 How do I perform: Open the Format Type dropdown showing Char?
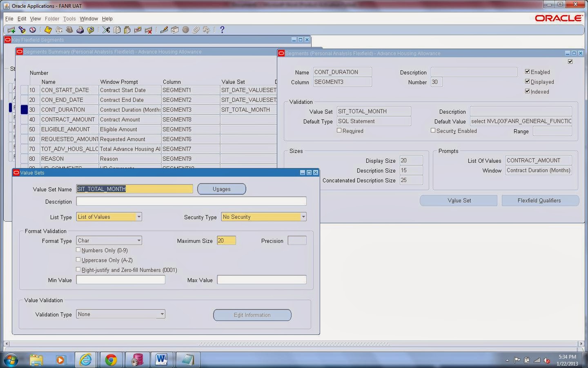[x=139, y=240]
